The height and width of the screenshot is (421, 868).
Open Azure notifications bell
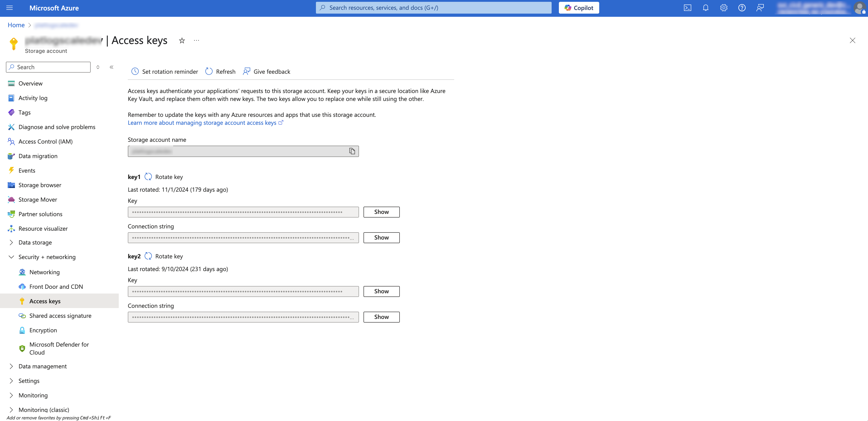pyautogui.click(x=706, y=7)
